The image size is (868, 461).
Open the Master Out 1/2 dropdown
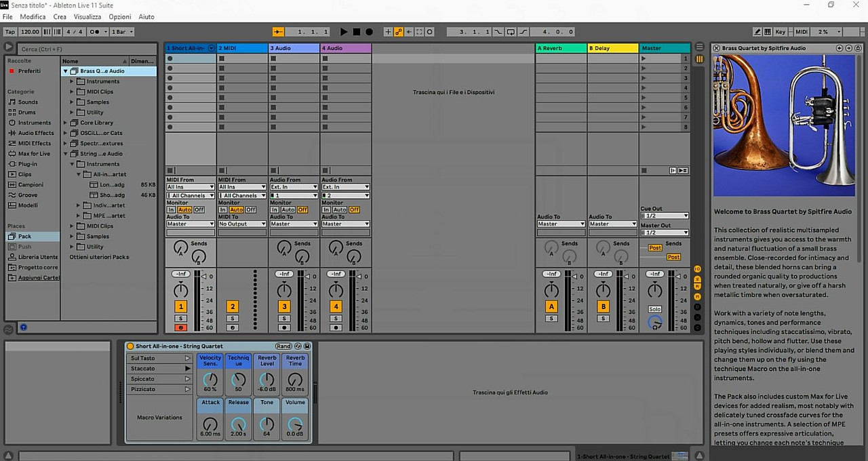665,233
